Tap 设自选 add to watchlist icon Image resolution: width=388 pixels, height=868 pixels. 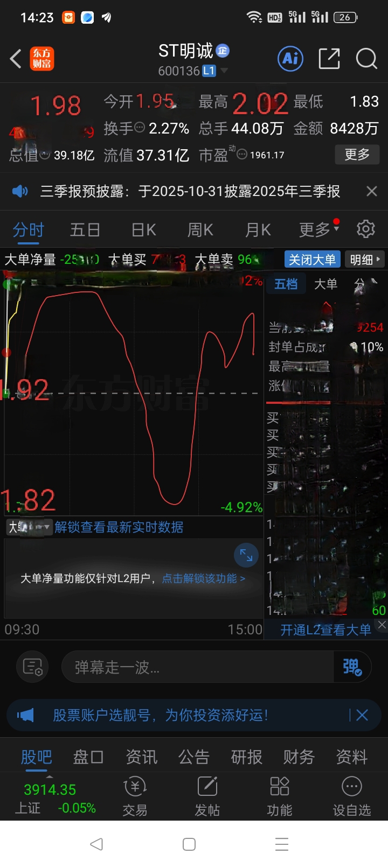[351, 797]
